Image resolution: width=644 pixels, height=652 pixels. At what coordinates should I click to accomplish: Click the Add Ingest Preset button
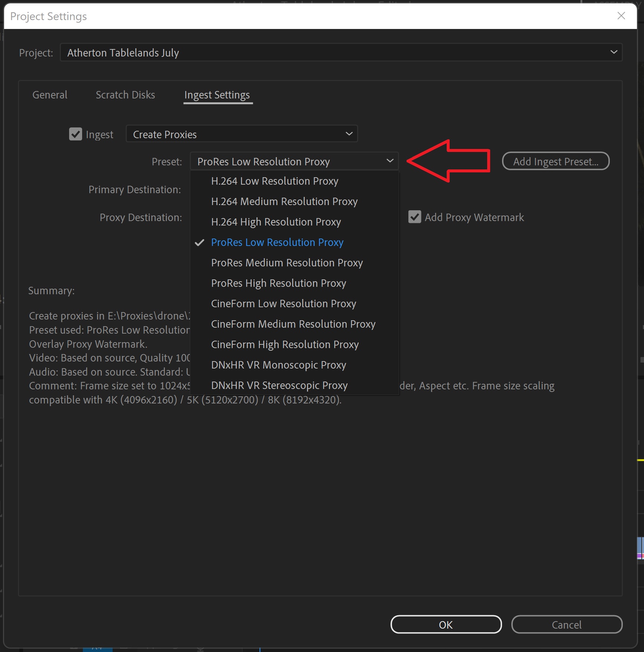[555, 161]
